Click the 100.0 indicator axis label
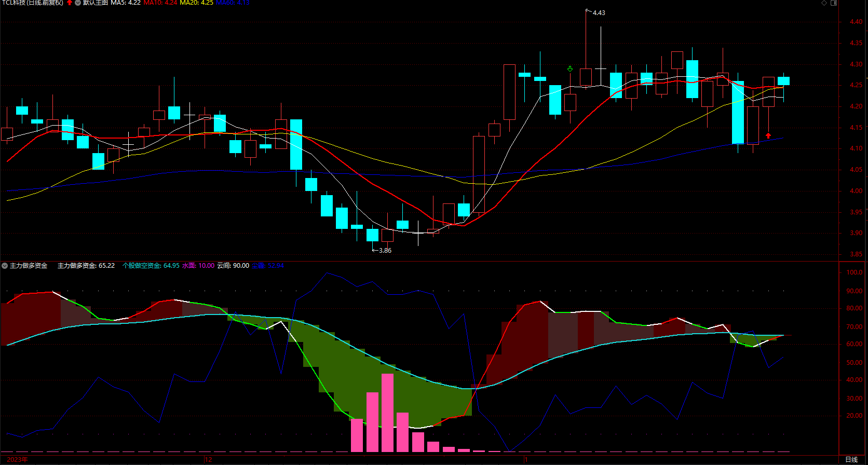 [855, 272]
